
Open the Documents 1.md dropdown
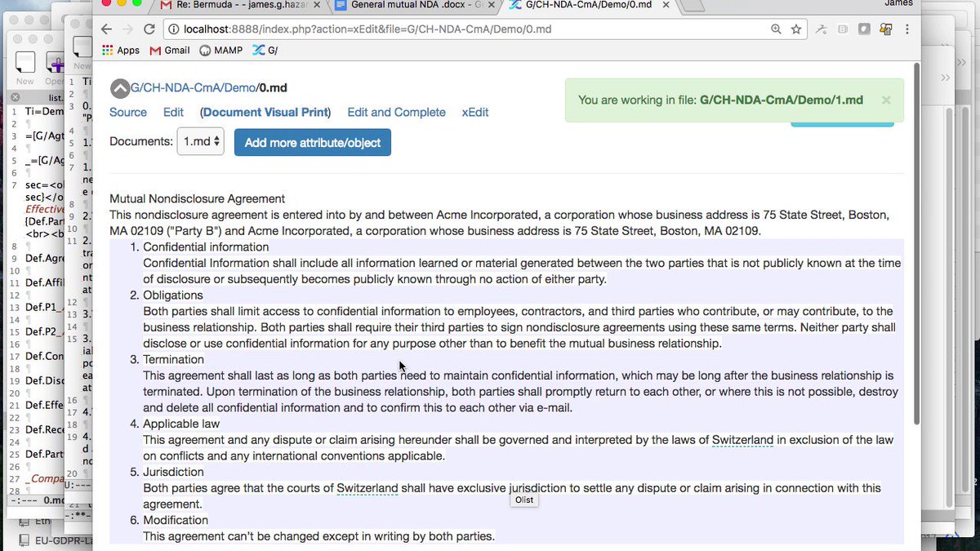pos(198,140)
